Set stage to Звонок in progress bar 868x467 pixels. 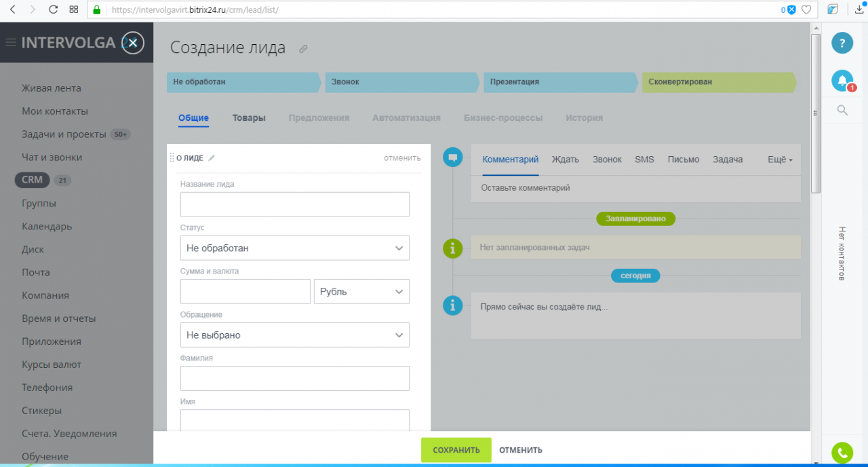[x=403, y=81]
